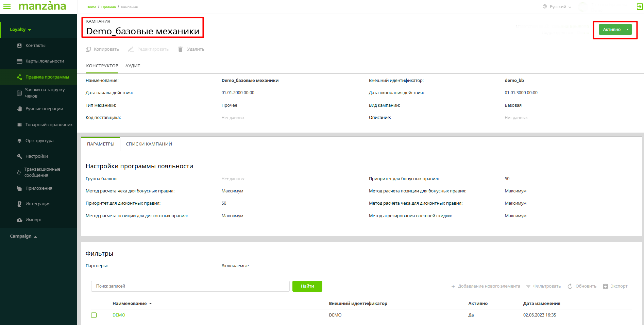Switch to the СПИСКИ КАМПАНИЙ tab
The height and width of the screenshot is (325, 644).
[149, 144]
